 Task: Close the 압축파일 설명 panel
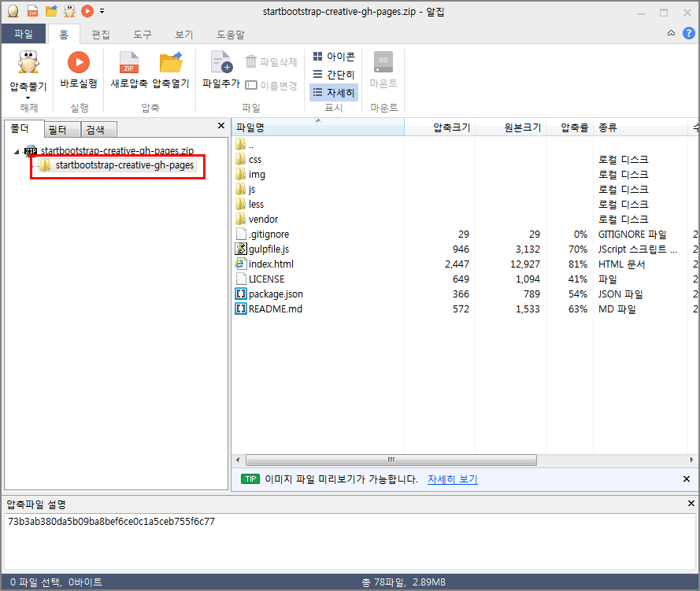691,503
